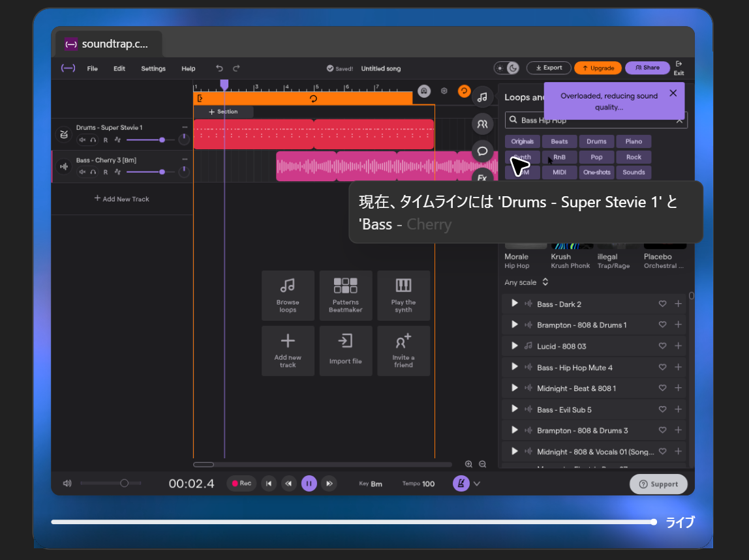Open the collaborators panel icon
749x560 pixels.
(482, 124)
